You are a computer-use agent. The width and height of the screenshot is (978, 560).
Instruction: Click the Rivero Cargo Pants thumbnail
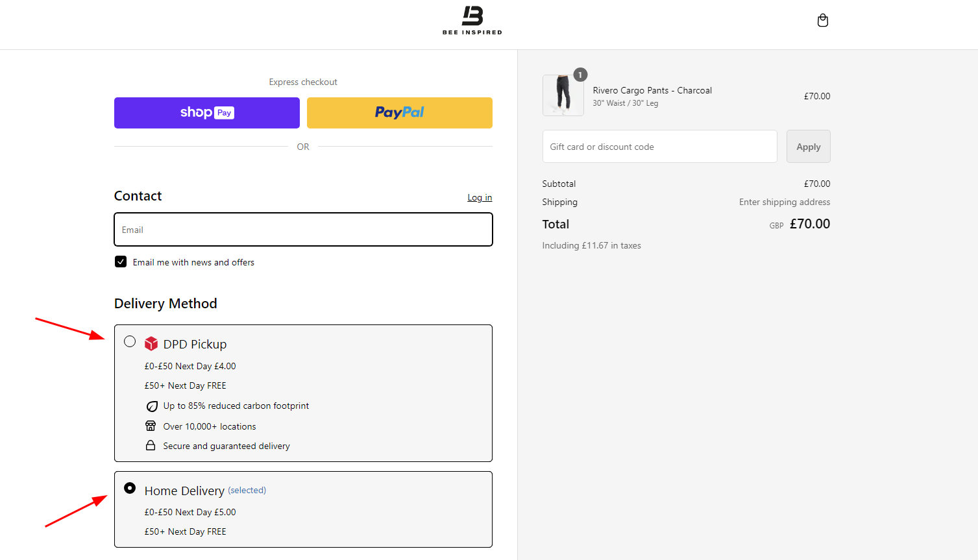click(562, 95)
